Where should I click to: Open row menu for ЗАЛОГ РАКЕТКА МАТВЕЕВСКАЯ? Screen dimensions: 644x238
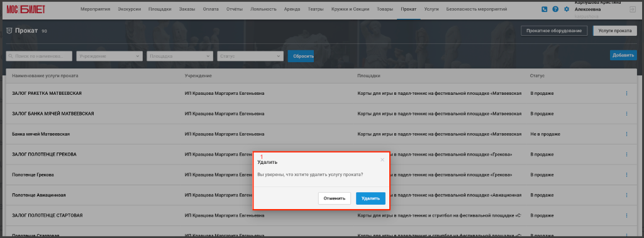627,94
